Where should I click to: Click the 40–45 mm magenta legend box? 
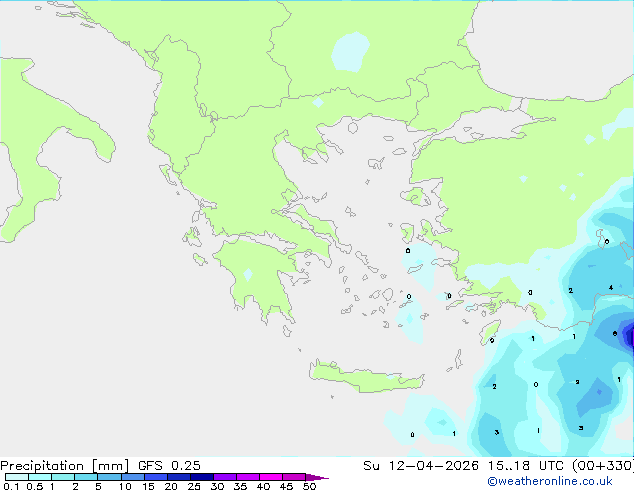click(x=271, y=477)
